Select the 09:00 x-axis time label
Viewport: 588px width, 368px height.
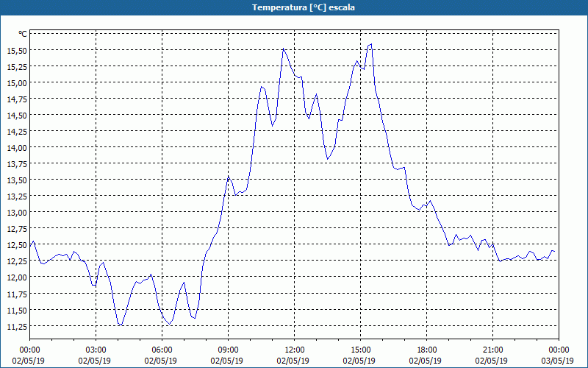(228, 350)
